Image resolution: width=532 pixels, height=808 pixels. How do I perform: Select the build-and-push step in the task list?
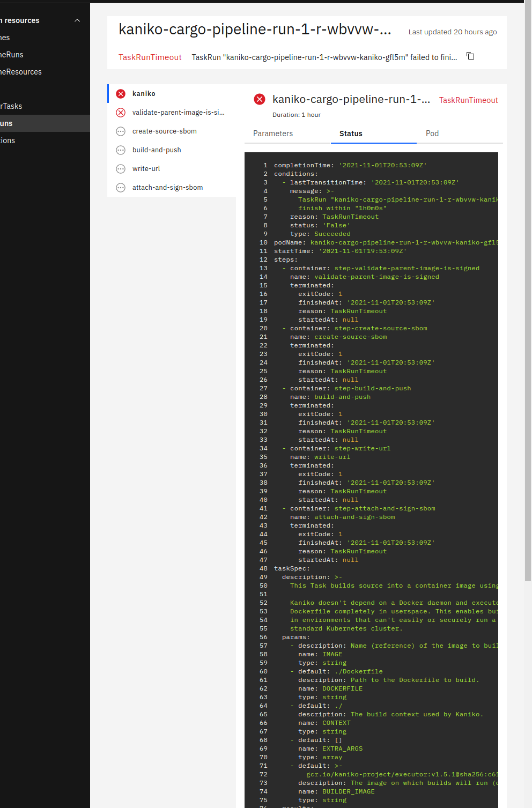click(157, 150)
